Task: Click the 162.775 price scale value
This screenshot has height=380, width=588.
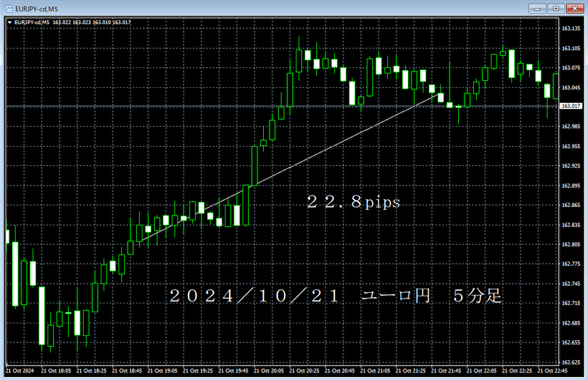Action: pos(571,264)
